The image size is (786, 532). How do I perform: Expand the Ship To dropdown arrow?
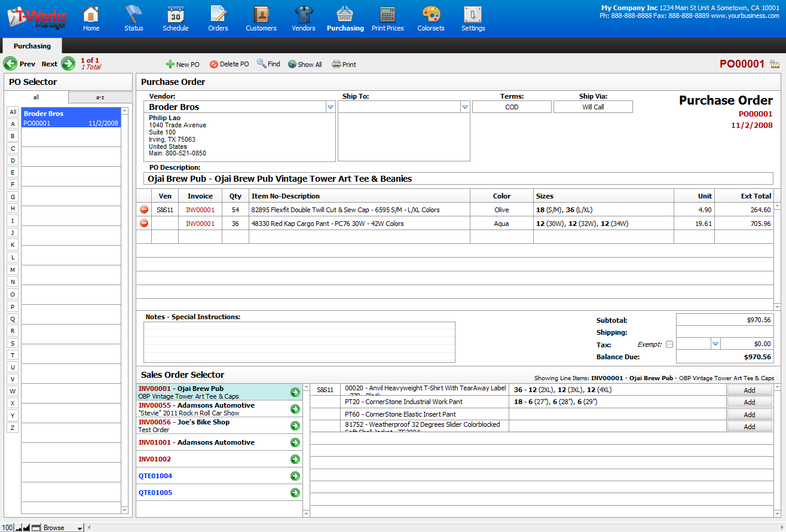[465, 107]
